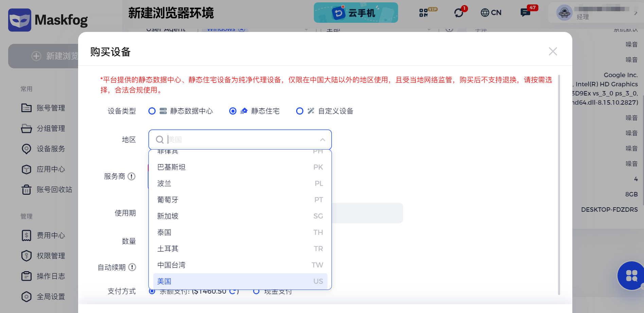Open 权限管理 in the sidebar
The height and width of the screenshot is (313, 644).
pos(43,256)
